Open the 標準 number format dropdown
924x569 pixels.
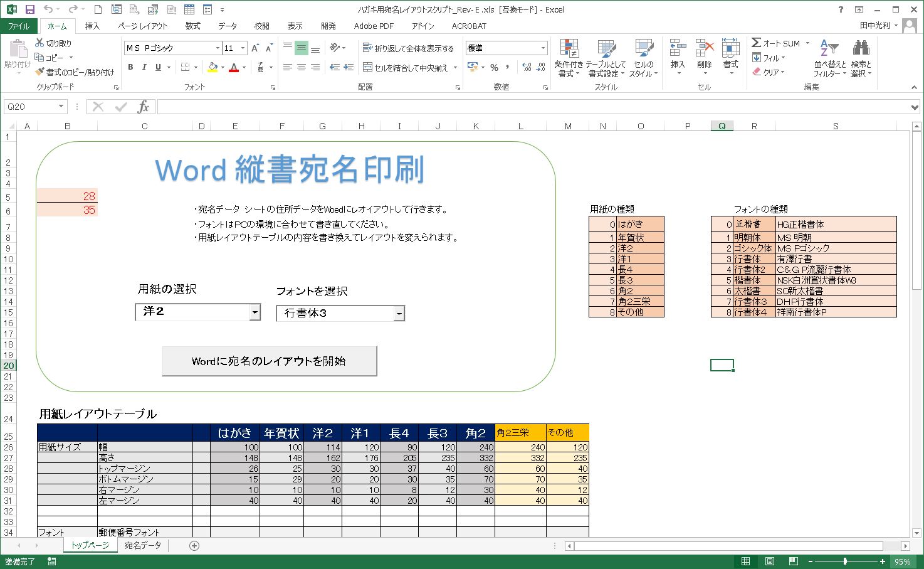(x=543, y=48)
